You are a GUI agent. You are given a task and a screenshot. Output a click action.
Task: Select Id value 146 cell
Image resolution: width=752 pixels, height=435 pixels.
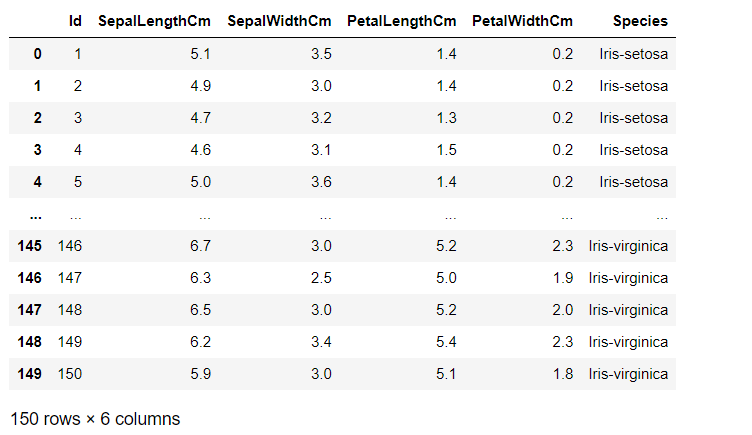pos(70,246)
